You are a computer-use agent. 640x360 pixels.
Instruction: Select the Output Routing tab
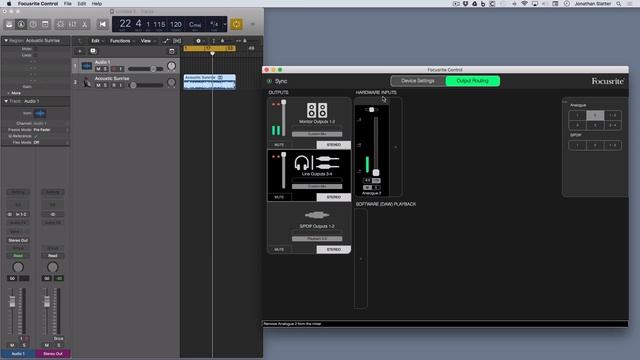(x=472, y=81)
